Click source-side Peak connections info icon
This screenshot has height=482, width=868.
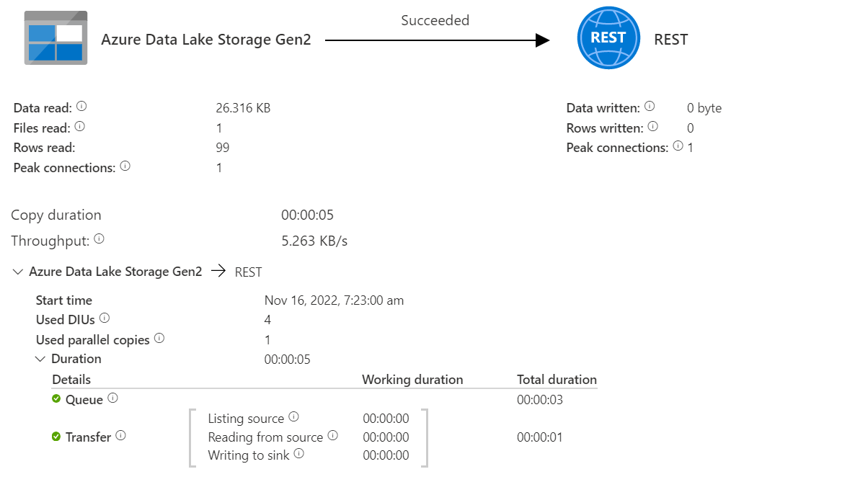click(125, 166)
